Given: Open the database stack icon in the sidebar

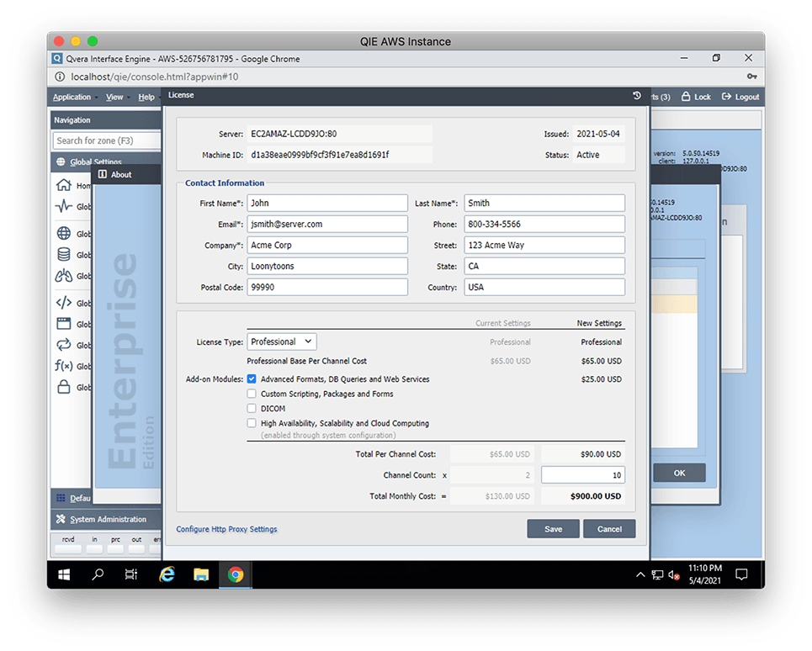Looking at the screenshot, I should point(64,255).
